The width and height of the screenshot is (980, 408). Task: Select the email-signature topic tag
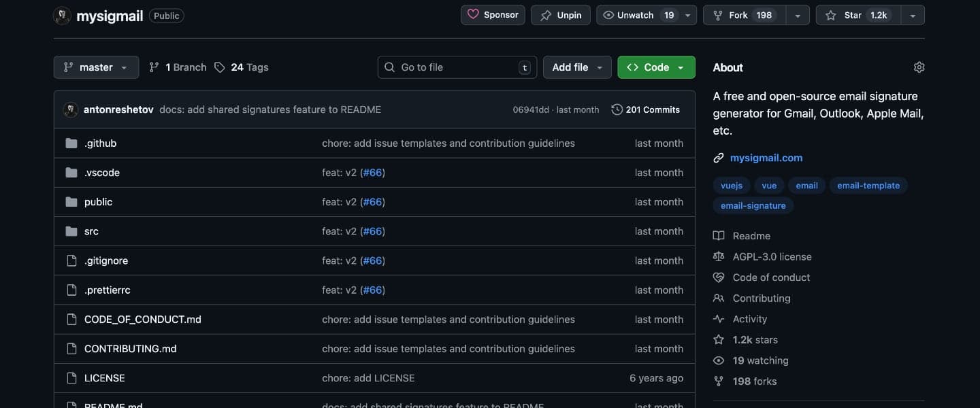tap(753, 205)
